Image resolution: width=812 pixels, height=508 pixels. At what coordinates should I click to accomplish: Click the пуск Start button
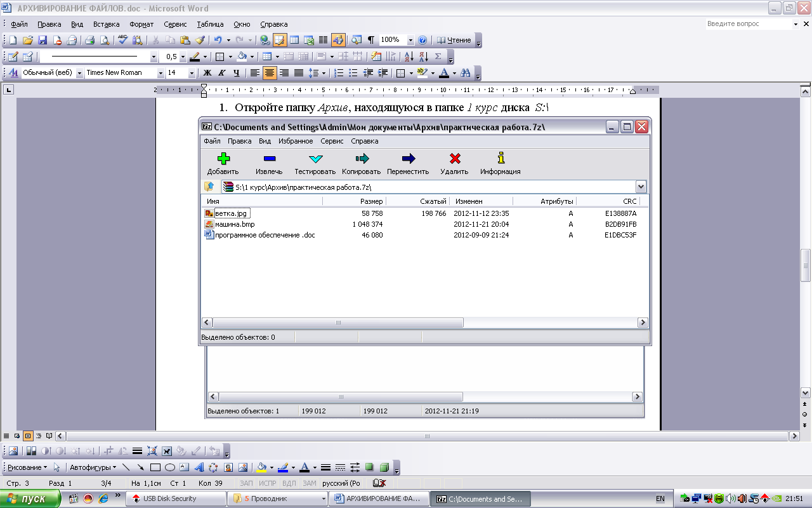30,498
